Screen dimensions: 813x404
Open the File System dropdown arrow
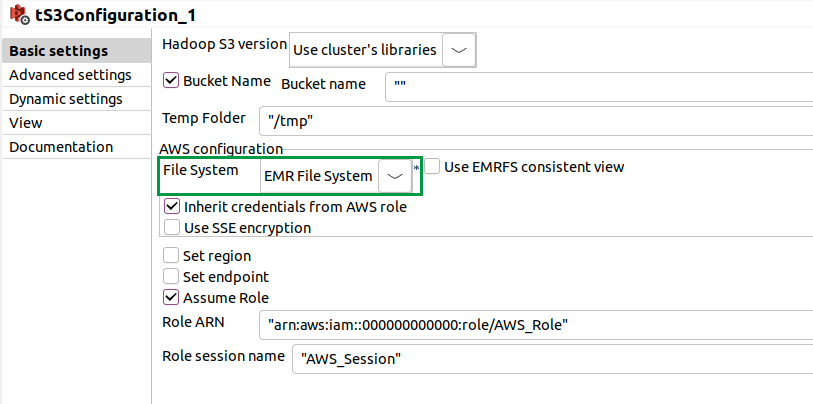pyautogui.click(x=395, y=176)
